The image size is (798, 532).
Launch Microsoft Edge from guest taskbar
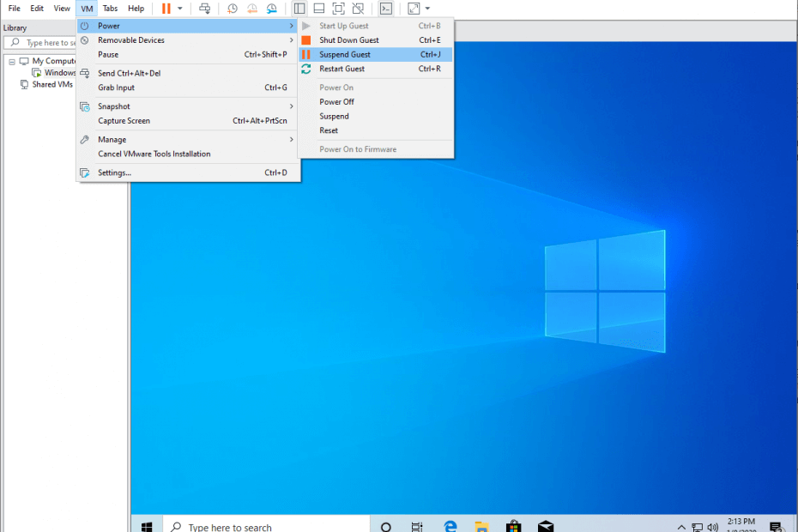[x=450, y=527]
